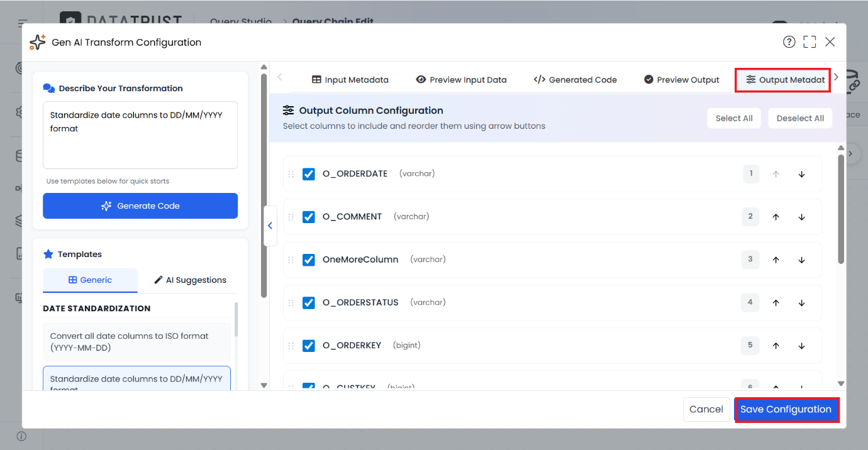Image resolution: width=868 pixels, height=450 pixels.
Task: Uncheck the O_ORDERDATE column checkbox
Action: [309, 174]
